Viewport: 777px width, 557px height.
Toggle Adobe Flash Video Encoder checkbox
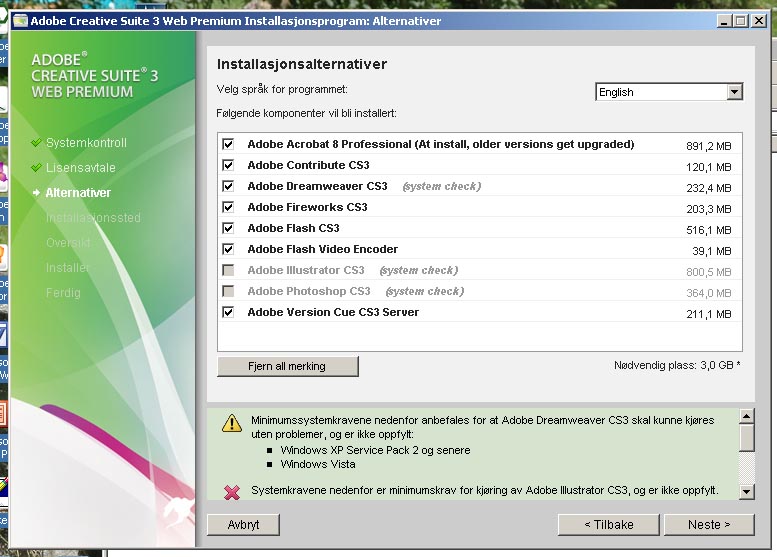[x=228, y=249]
